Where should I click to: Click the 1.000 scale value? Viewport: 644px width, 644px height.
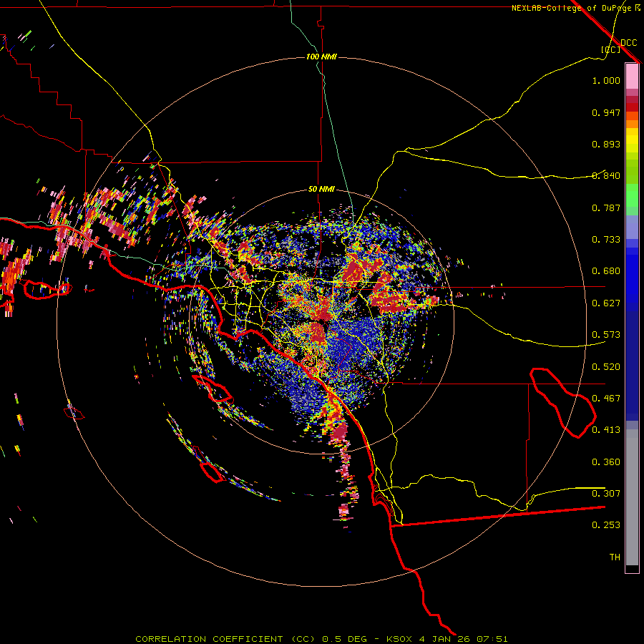(606, 80)
